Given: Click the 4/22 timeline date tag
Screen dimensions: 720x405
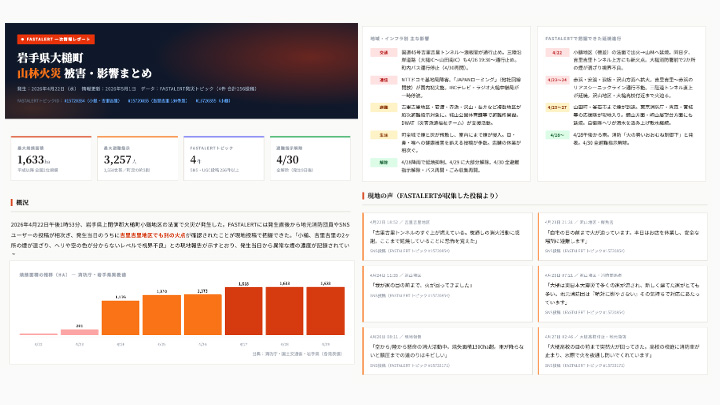Looking at the screenshot, I should coord(557,53).
